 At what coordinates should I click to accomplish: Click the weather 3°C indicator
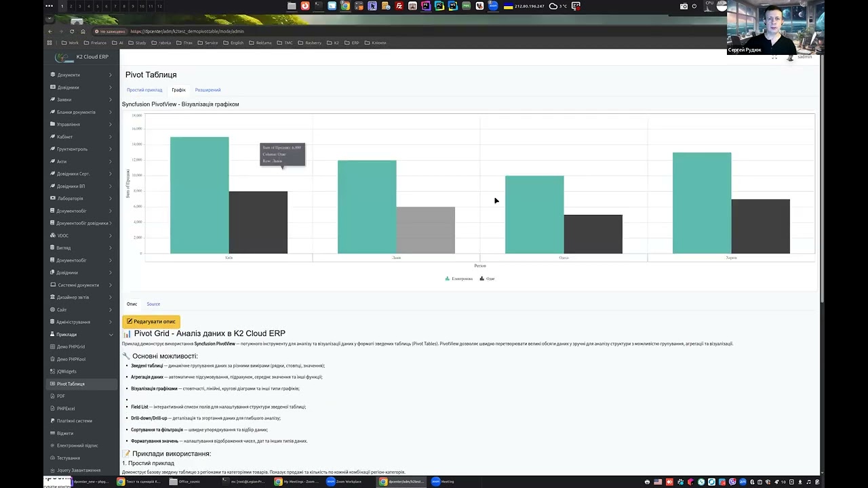(x=558, y=6)
